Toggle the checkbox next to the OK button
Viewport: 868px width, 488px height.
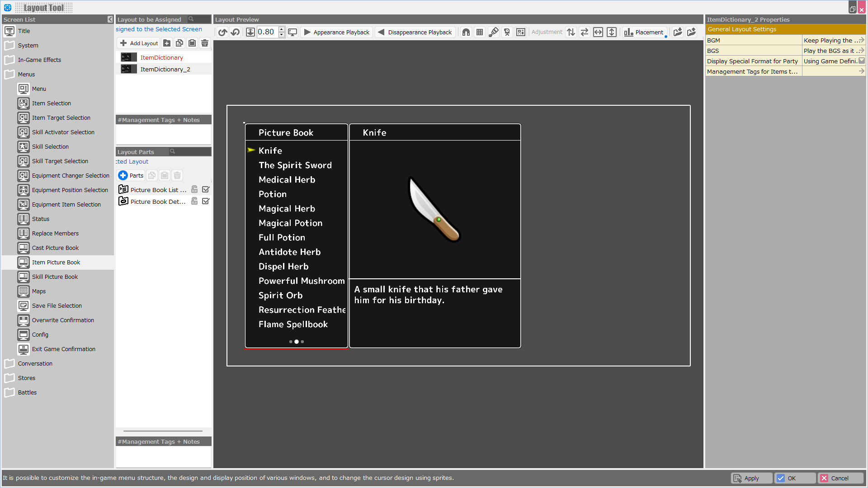(x=781, y=478)
